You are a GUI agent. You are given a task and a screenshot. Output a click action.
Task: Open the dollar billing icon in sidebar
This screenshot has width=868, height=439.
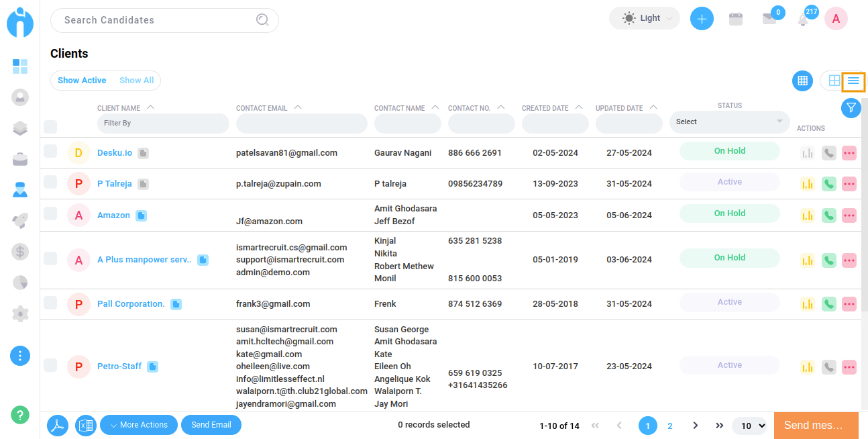pyautogui.click(x=20, y=252)
